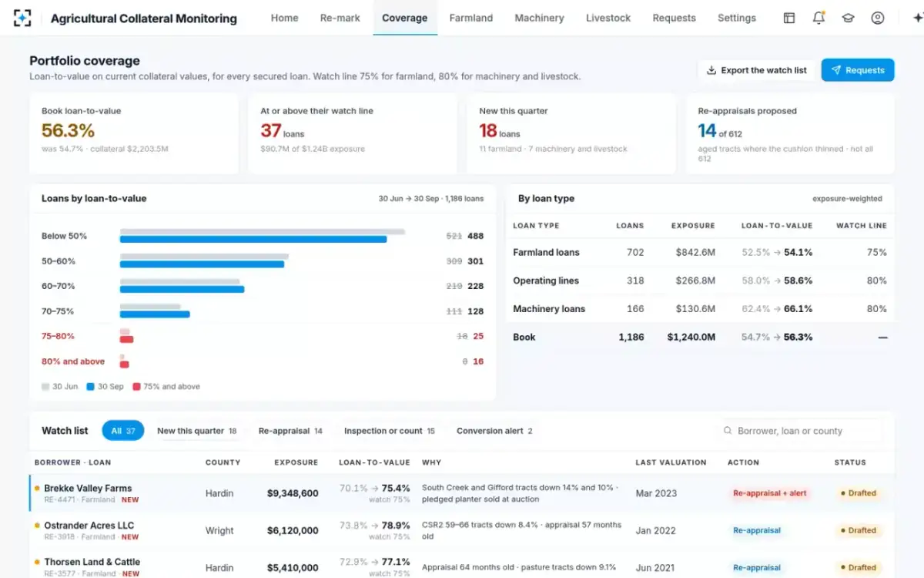Click the exposure-weighted label

847,199
